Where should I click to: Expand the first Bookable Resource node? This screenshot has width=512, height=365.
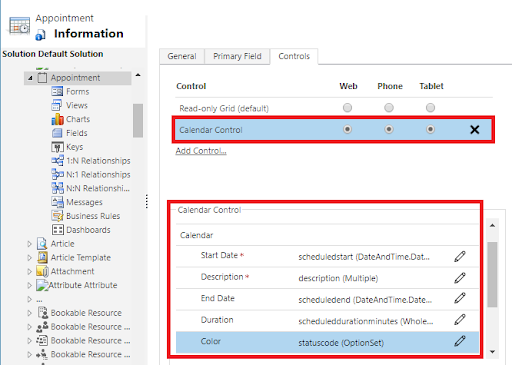point(29,313)
